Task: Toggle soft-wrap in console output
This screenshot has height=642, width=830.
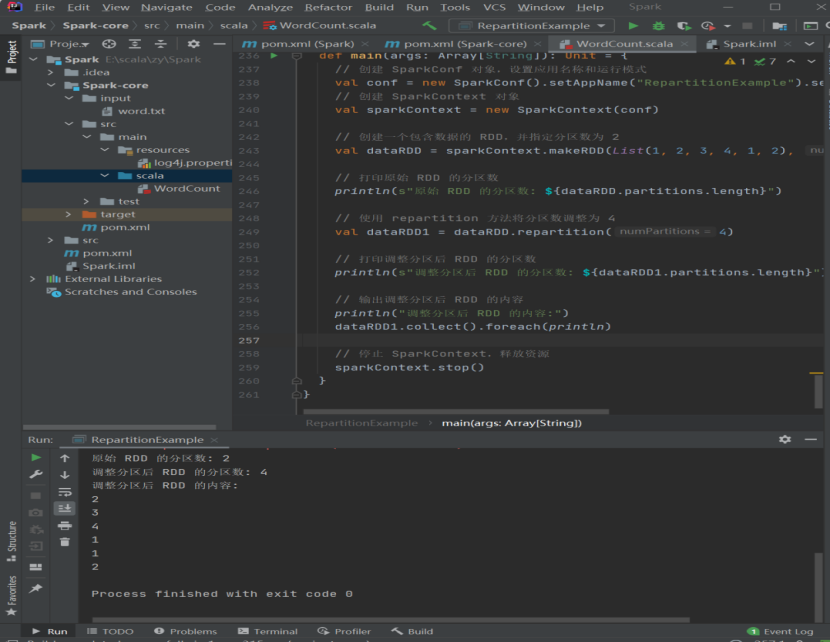Action: [x=65, y=492]
